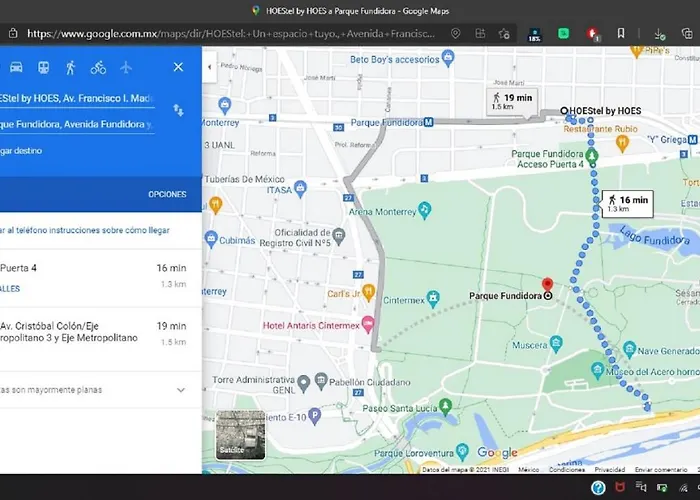Click Paseo Santa Lucía park marker
700x500 pixels.
coord(445,406)
